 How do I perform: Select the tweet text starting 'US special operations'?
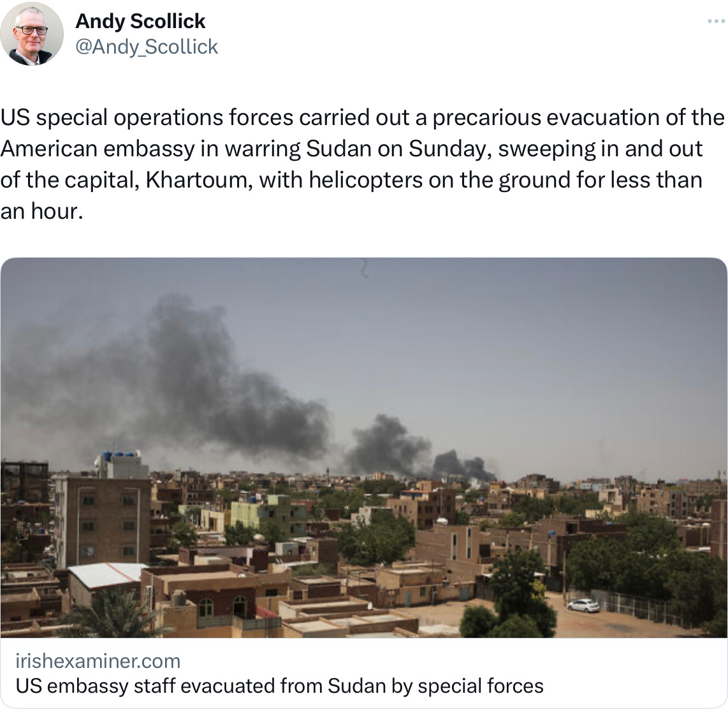[362, 164]
